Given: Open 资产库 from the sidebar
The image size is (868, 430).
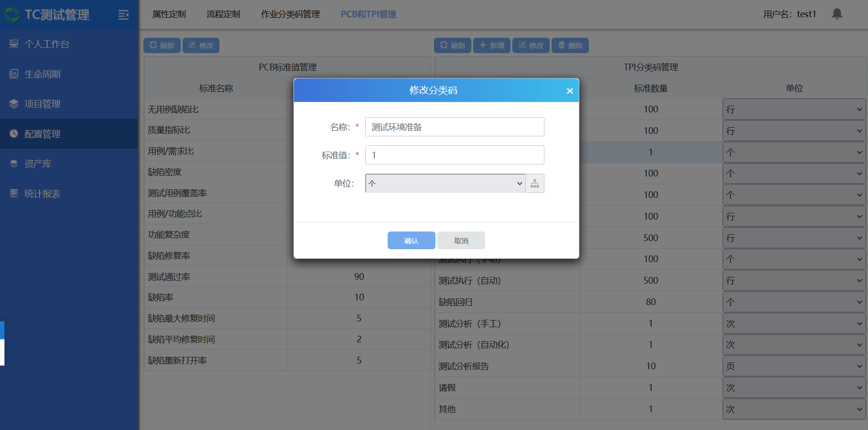Looking at the screenshot, I should [x=38, y=164].
